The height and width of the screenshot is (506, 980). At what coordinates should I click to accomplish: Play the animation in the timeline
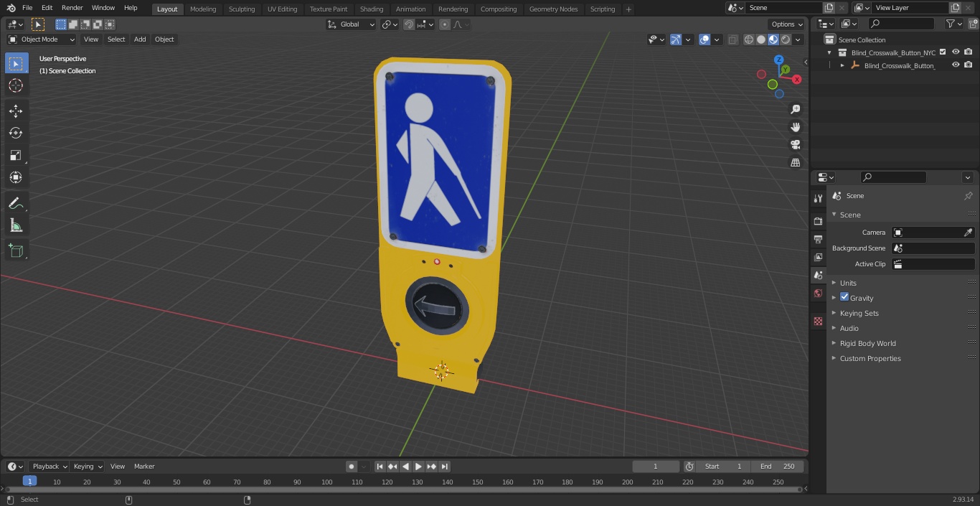coord(418,467)
